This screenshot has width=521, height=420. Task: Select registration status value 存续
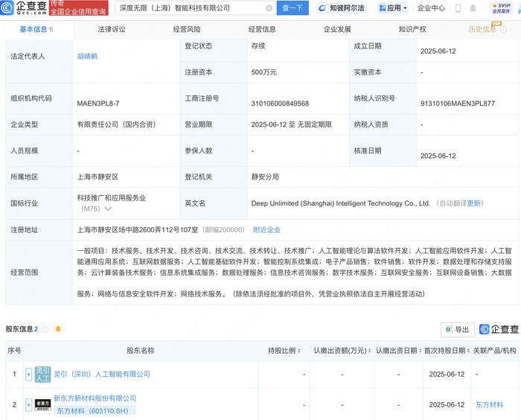point(258,46)
